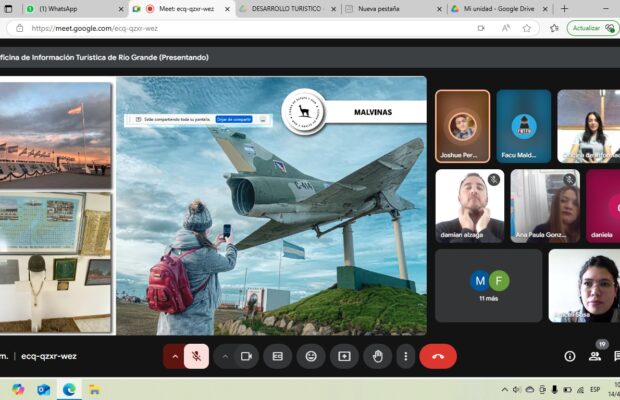Close the WhatsApp tab
Image resolution: width=620 pixels, height=400 pixels.
[x=121, y=9]
